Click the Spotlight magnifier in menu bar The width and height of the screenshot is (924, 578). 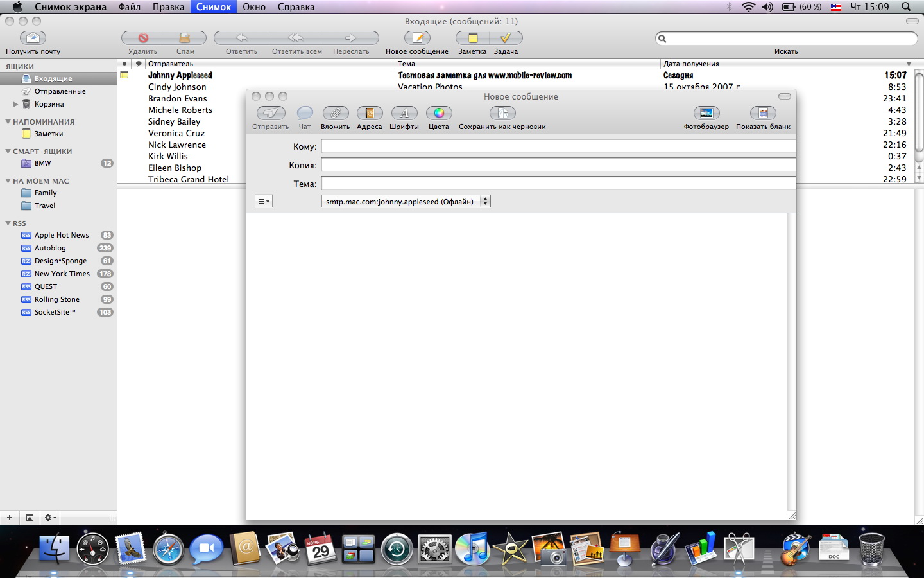[x=906, y=6]
